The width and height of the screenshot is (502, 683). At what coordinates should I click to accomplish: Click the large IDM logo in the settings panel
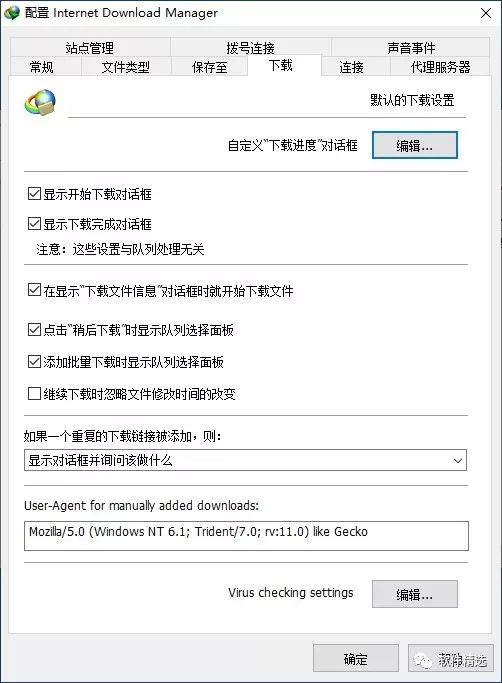(40, 103)
